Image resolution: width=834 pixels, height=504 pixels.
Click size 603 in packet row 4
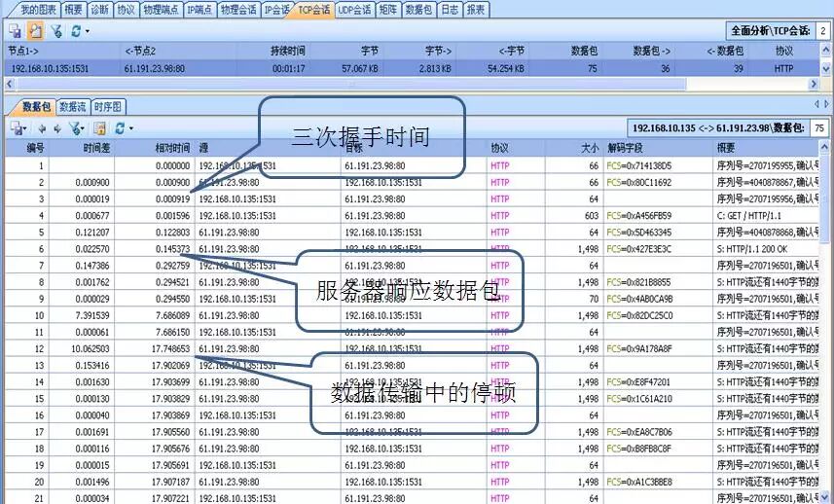click(x=592, y=215)
